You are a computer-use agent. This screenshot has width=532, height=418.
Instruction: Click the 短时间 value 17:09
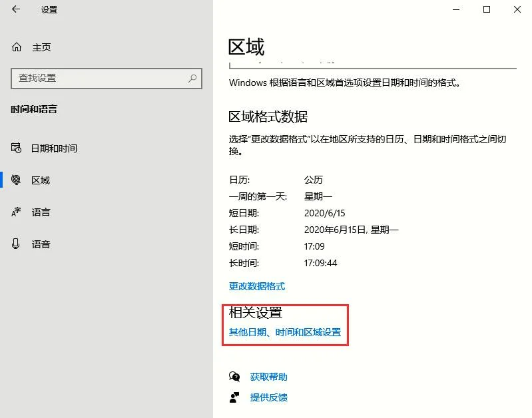click(314, 246)
